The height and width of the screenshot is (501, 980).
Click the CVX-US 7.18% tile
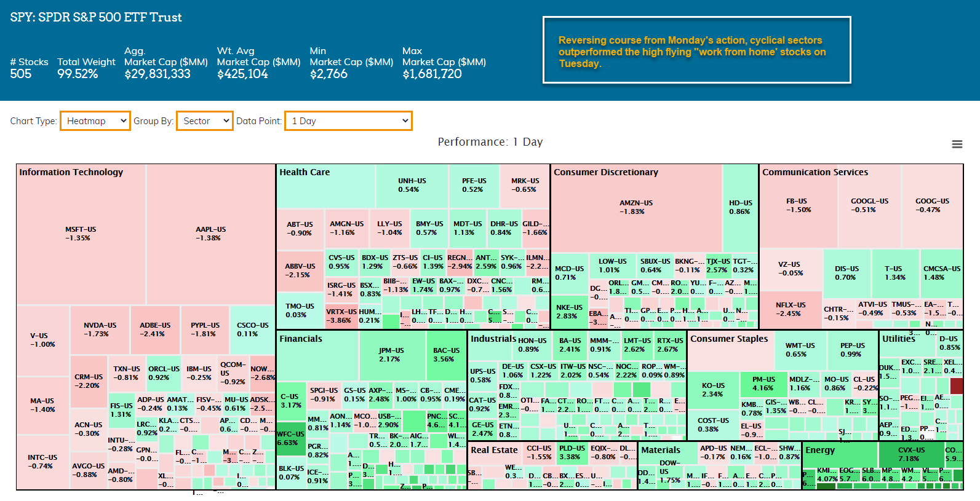click(910, 454)
